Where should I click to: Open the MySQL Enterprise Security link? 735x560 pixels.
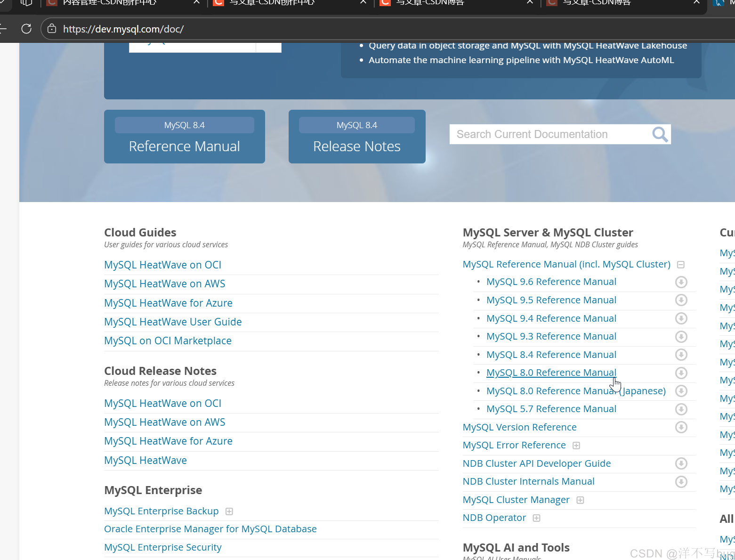(163, 547)
